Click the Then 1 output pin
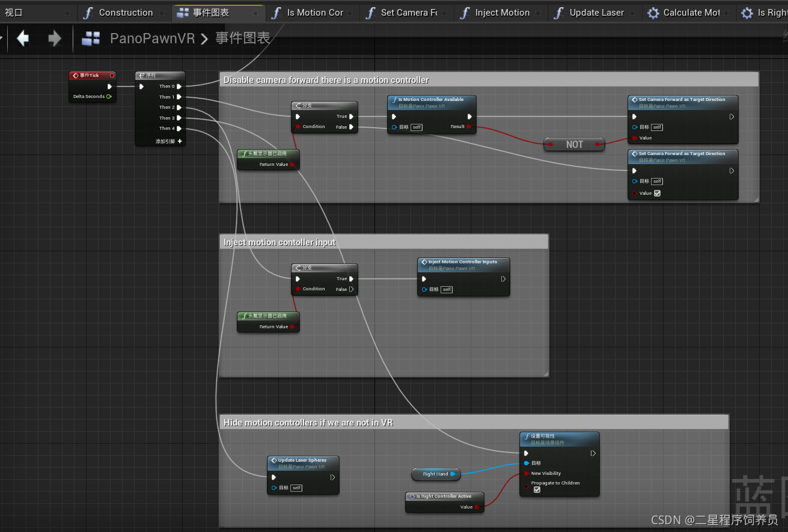Viewport: 788px width, 532px height. 179,97
